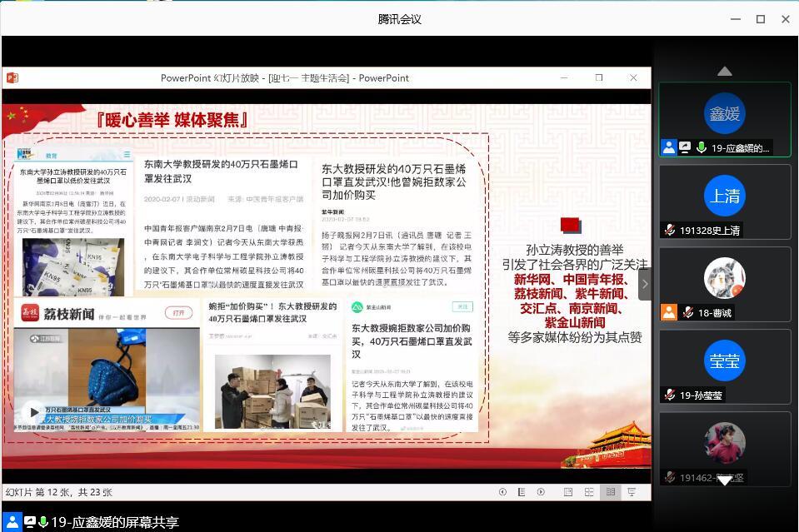Click the screen share icon on 应鑫媛 tile
The width and height of the screenshot is (799, 532).
685,147
